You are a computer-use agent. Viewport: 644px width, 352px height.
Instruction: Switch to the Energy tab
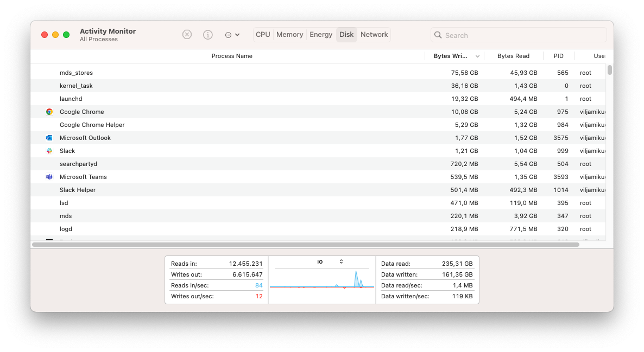coord(321,35)
